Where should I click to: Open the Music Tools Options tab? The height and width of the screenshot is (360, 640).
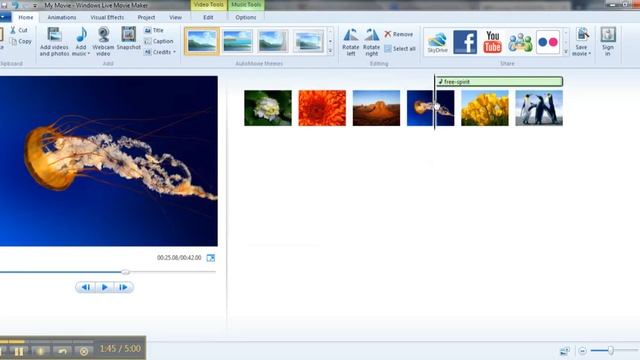[x=246, y=18]
